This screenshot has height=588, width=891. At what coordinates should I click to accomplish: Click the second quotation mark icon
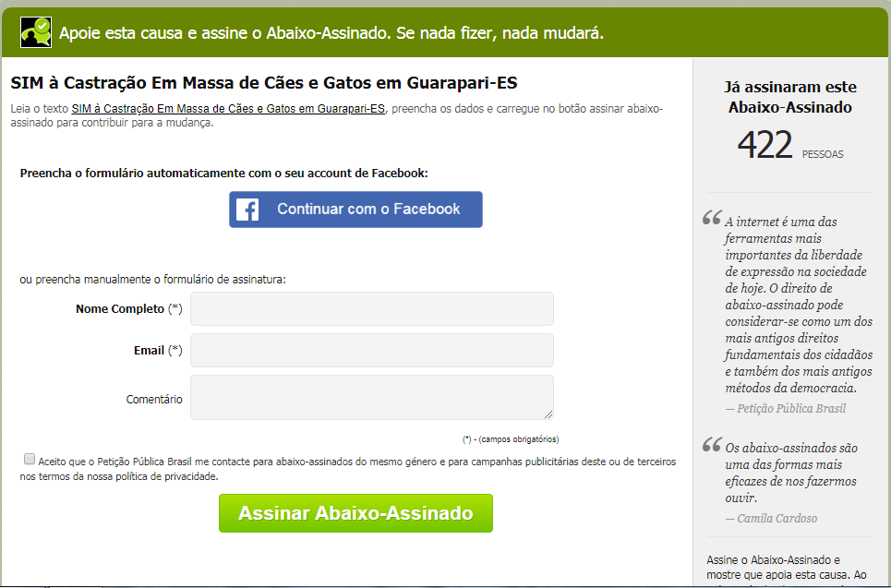(x=712, y=444)
